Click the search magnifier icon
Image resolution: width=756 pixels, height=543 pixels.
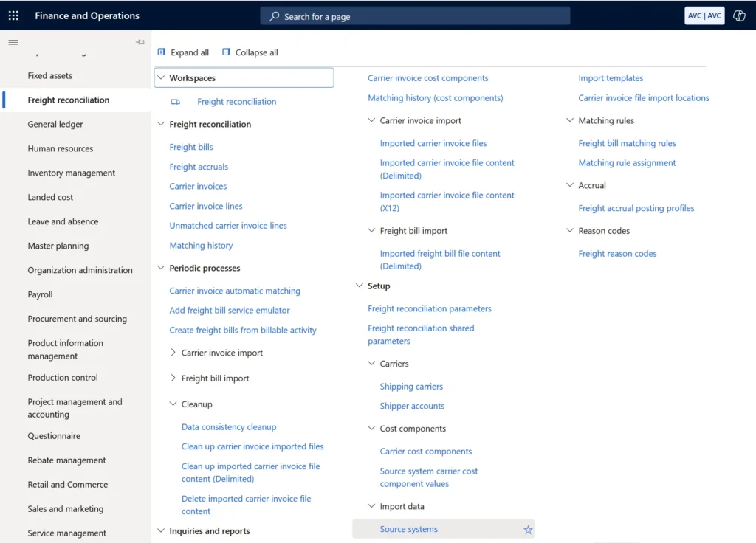pos(272,15)
